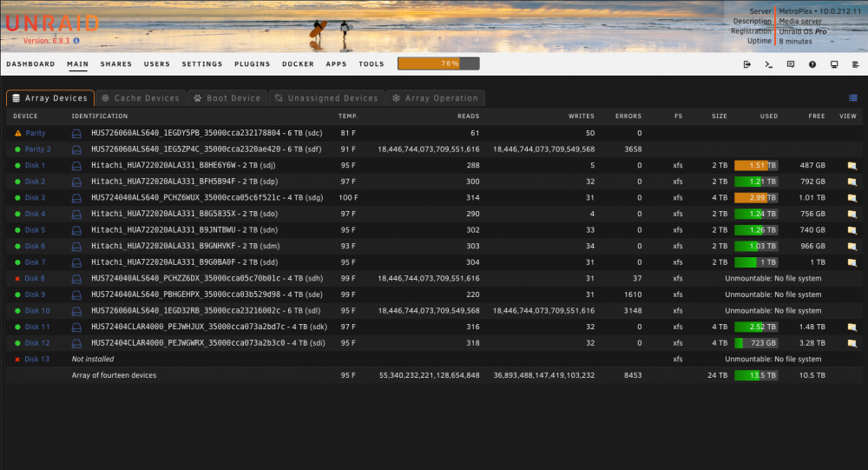This screenshot has width=868, height=470.
Task: Browse Disk 2 via its folder view icon
Action: (852, 182)
